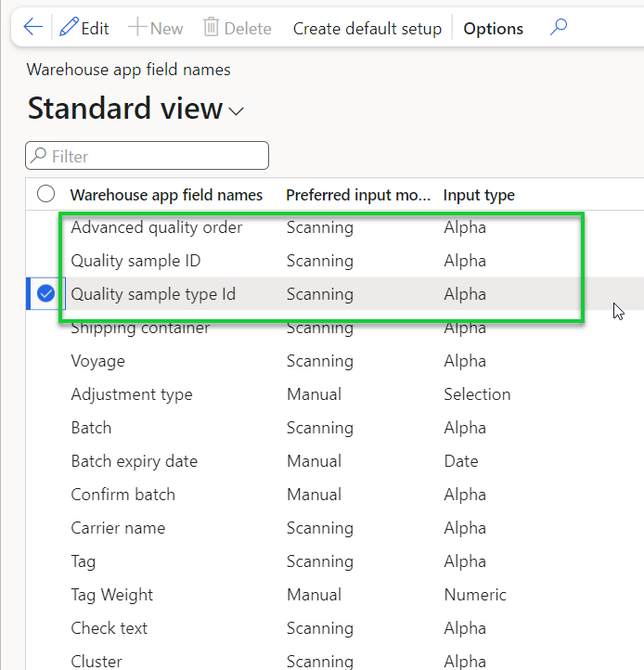Click the back arrow icon
This screenshot has width=644, height=670.
tap(32, 27)
